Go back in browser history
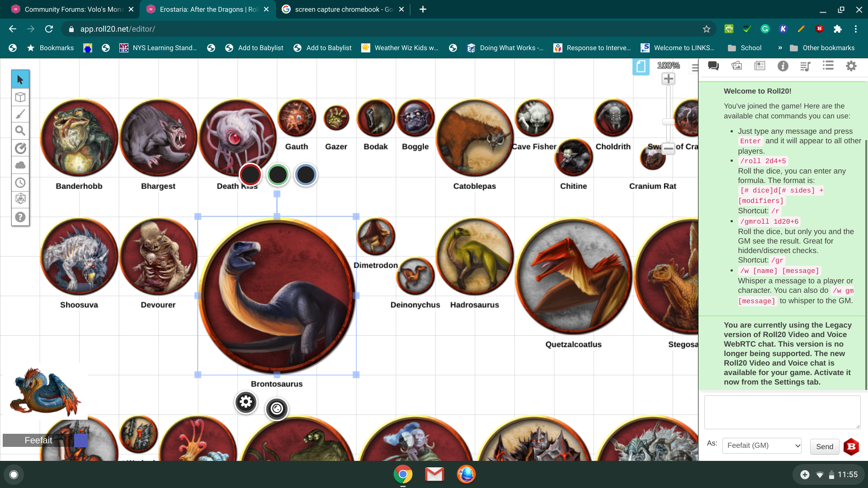 click(13, 29)
